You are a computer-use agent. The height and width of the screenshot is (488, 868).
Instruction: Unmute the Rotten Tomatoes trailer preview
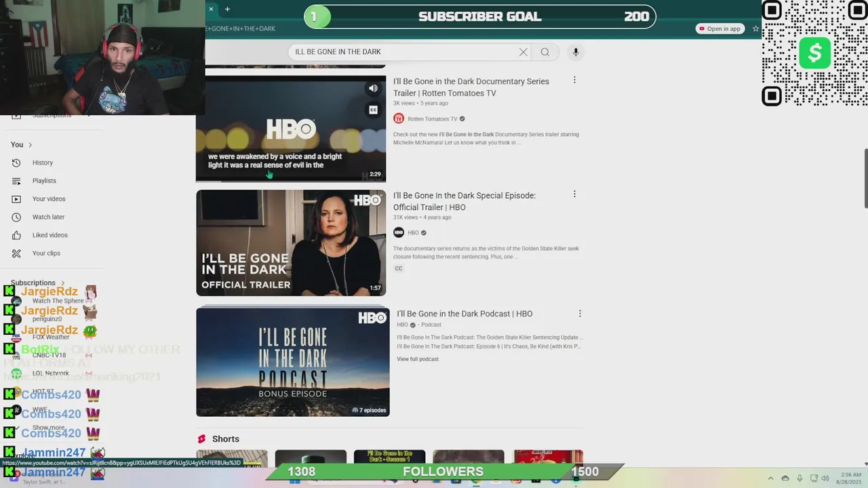tap(373, 88)
